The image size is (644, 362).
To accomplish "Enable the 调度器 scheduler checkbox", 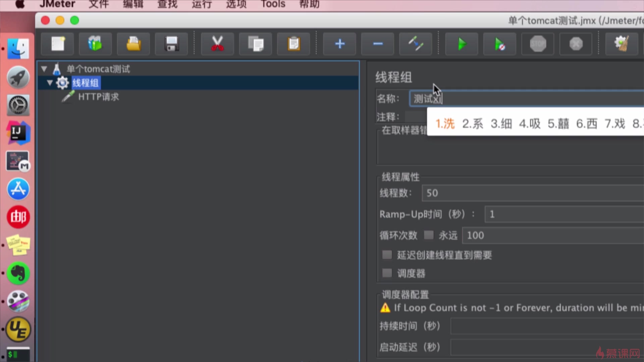I will pos(387,273).
